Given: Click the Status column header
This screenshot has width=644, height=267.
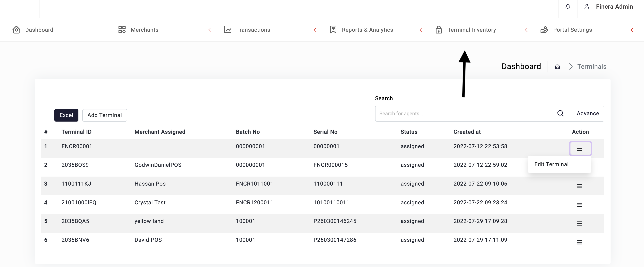Looking at the screenshot, I should [x=409, y=132].
